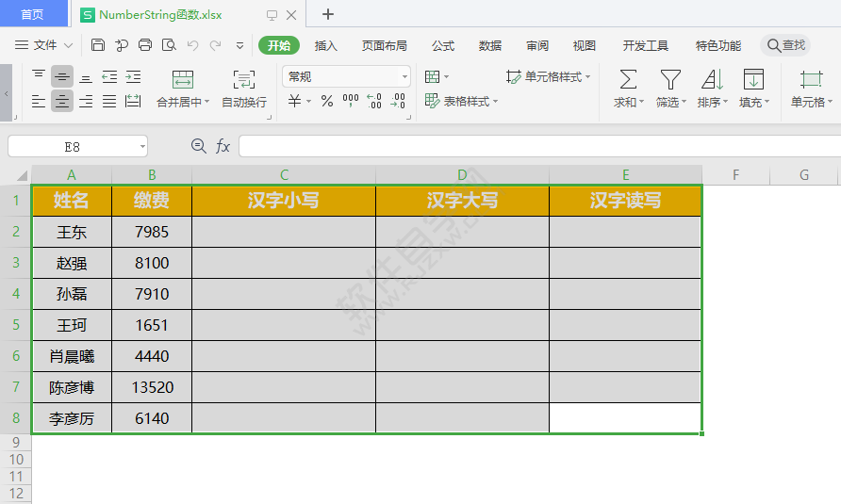Add new document tab plus button

point(328,14)
